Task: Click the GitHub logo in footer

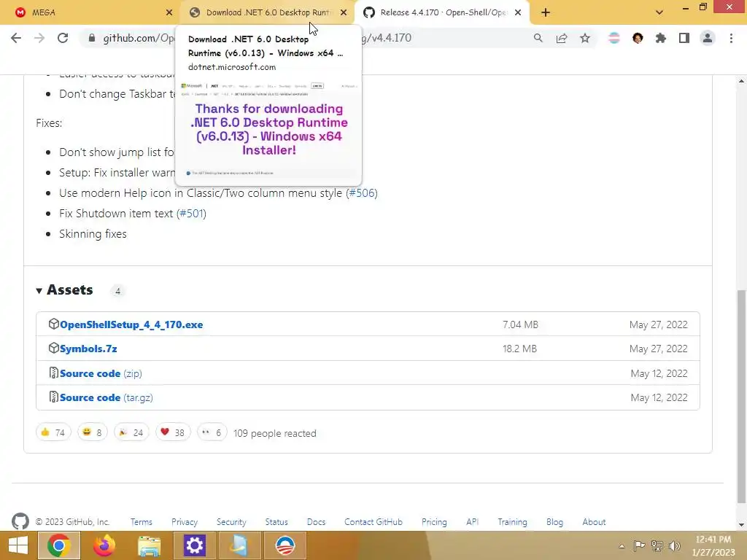Action: click(x=20, y=521)
